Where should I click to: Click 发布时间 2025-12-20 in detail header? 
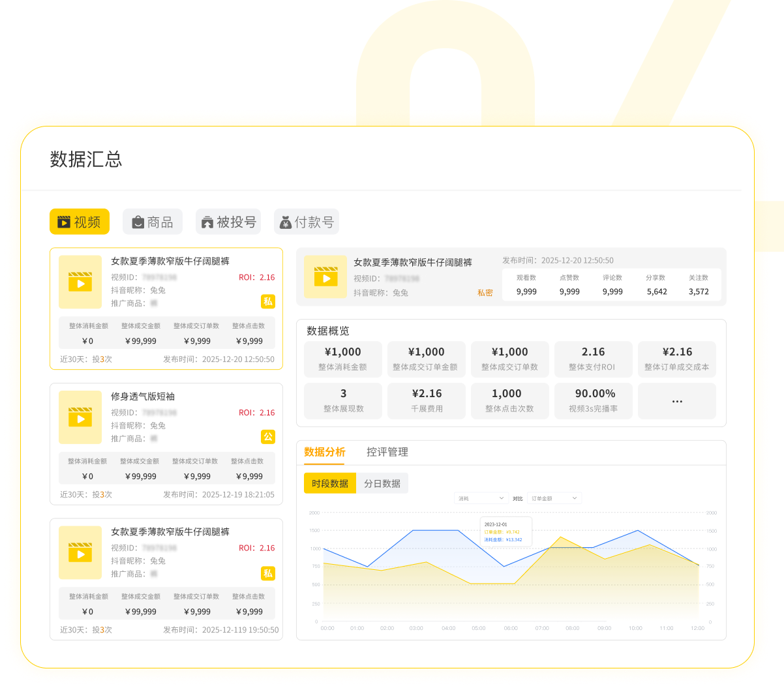(558, 260)
